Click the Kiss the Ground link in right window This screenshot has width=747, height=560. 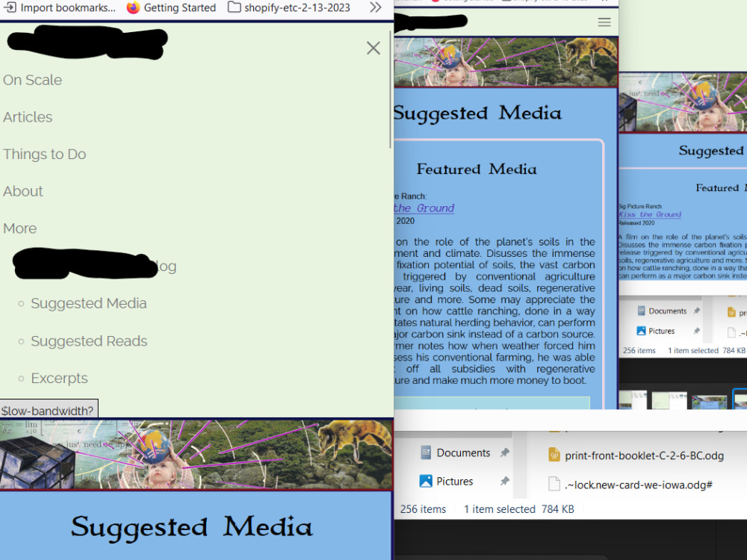[x=650, y=214]
